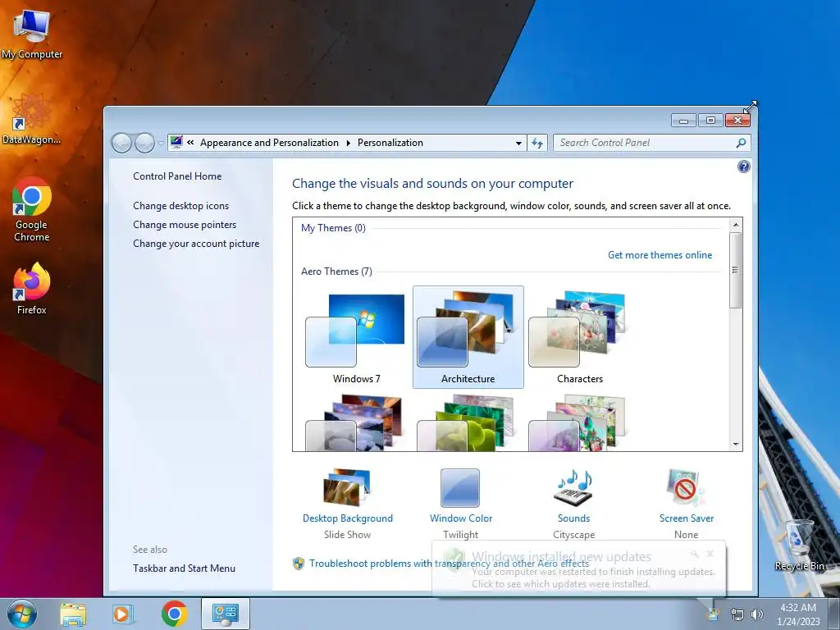Open the DataWagon desktop shortcut
The image size is (840, 630).
tap(32, 119)
